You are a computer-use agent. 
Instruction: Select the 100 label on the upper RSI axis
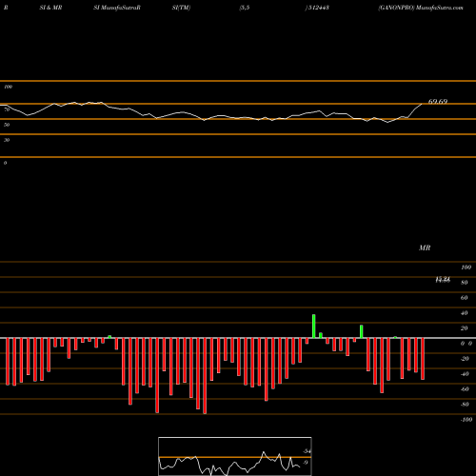tap(8, 87)
